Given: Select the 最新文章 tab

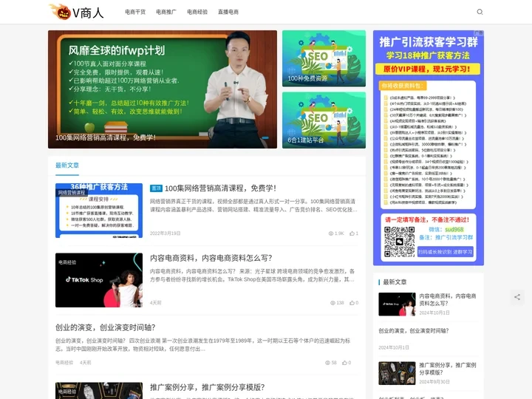Looking at the screenshot, I should [67, 166].
